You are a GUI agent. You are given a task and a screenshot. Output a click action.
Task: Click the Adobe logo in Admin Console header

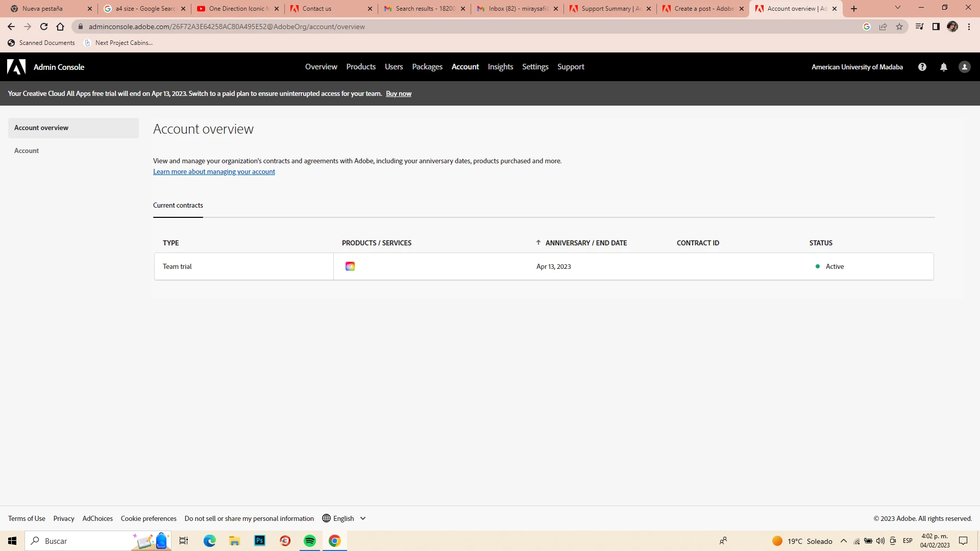point(16,67)
